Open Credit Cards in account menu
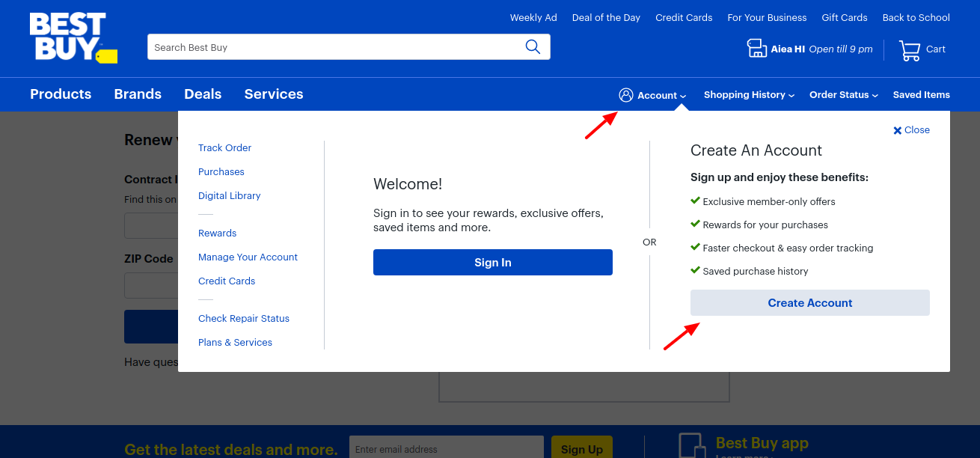980x458 pixels. (x=227, y=281)
